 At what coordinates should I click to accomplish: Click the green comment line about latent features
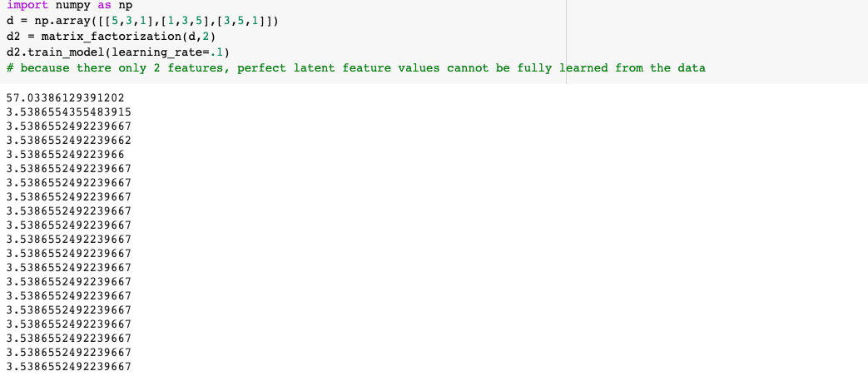(x=355, y=68)
